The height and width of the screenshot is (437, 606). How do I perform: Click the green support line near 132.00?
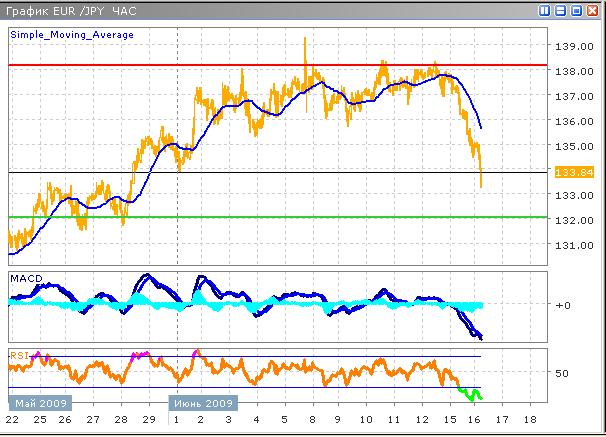(x=300, y=216)
